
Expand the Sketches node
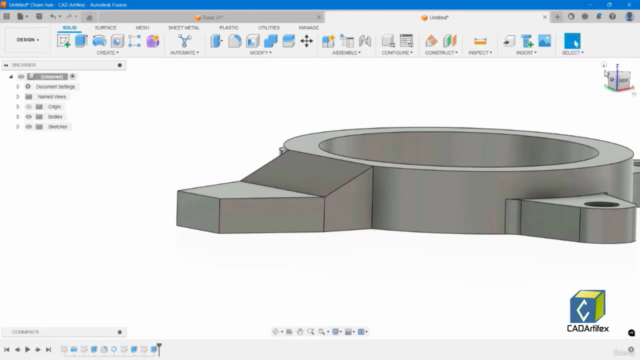coord(18,127)
